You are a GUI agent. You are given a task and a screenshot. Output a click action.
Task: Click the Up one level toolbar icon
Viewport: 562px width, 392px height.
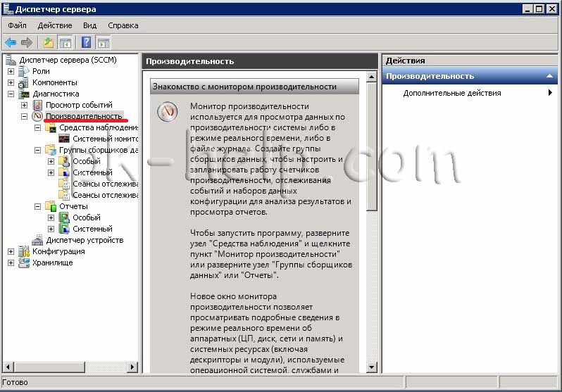(48, 42)
